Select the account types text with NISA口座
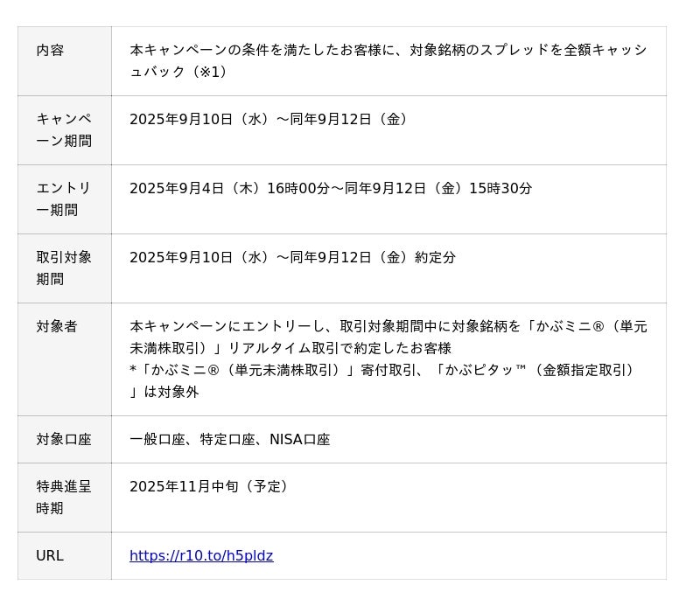 pos(229,440)
